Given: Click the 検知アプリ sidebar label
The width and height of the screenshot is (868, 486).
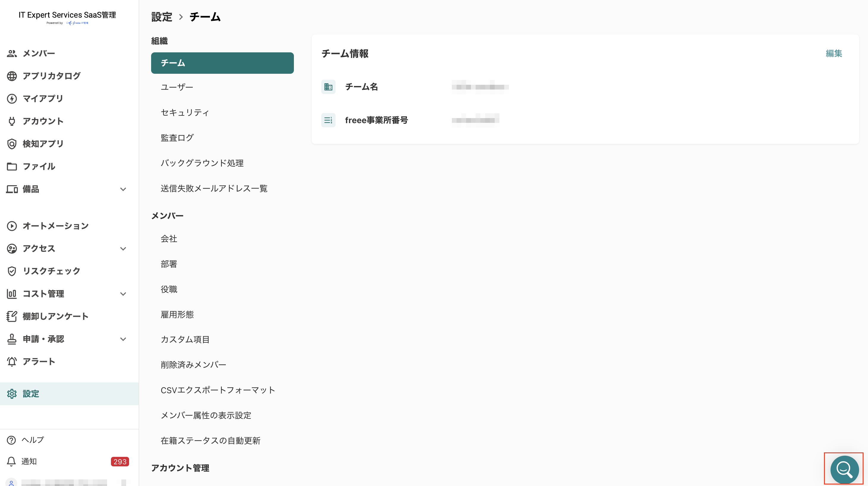Looking at the screenshot, I should pos(43,144).
